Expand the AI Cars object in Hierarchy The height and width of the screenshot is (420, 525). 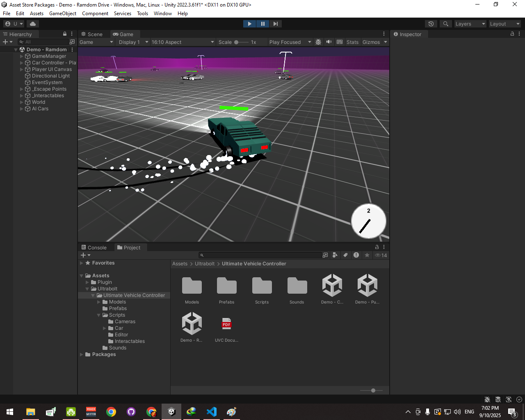[x=22, y=109]
